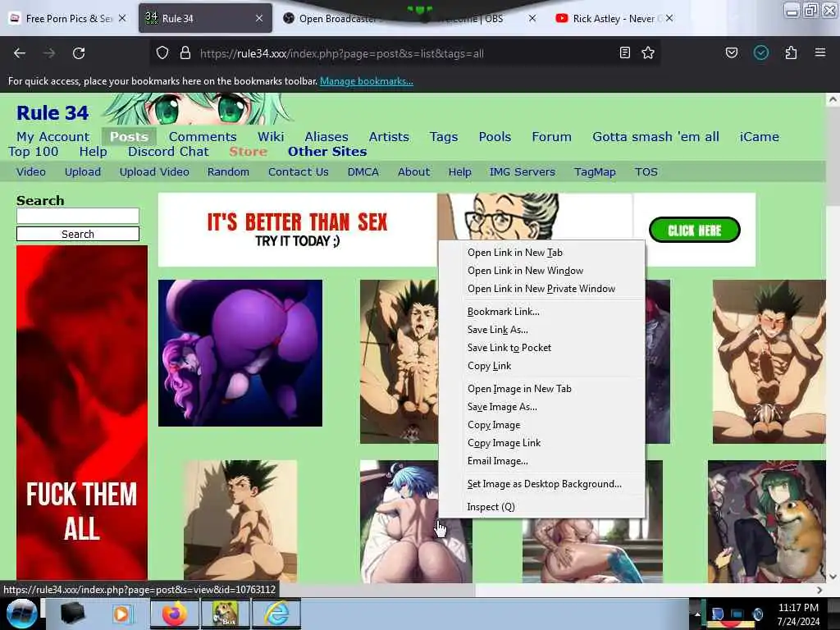Focus the Search text field
The height and width of the screenshot is (630, 840).
78,216
